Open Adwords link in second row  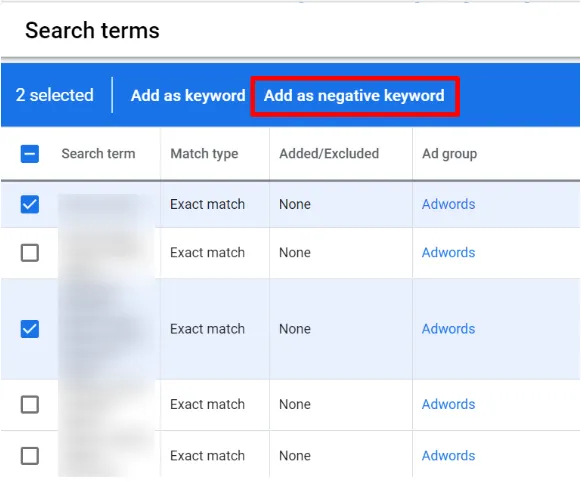[448, 253]
